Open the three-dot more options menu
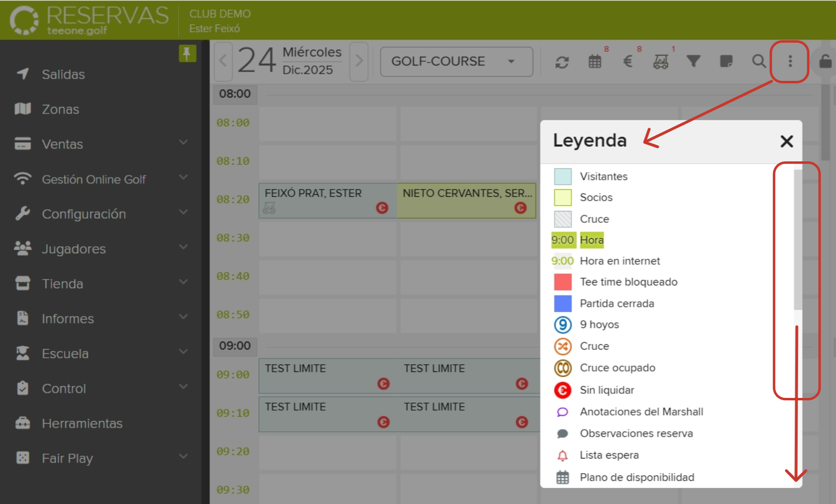This screenshot has height=504, width=836. click(790, 61)
